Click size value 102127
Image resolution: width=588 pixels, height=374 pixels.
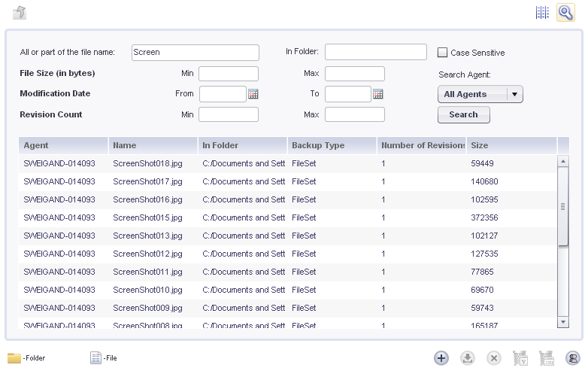(484, 236)
